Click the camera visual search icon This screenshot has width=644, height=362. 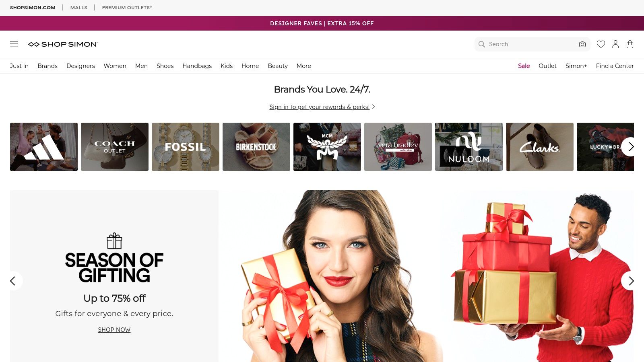[582, 44]
